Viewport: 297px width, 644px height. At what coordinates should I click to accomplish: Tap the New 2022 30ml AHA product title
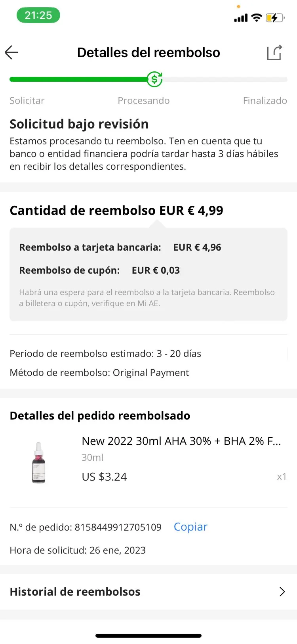coord(181,441)
